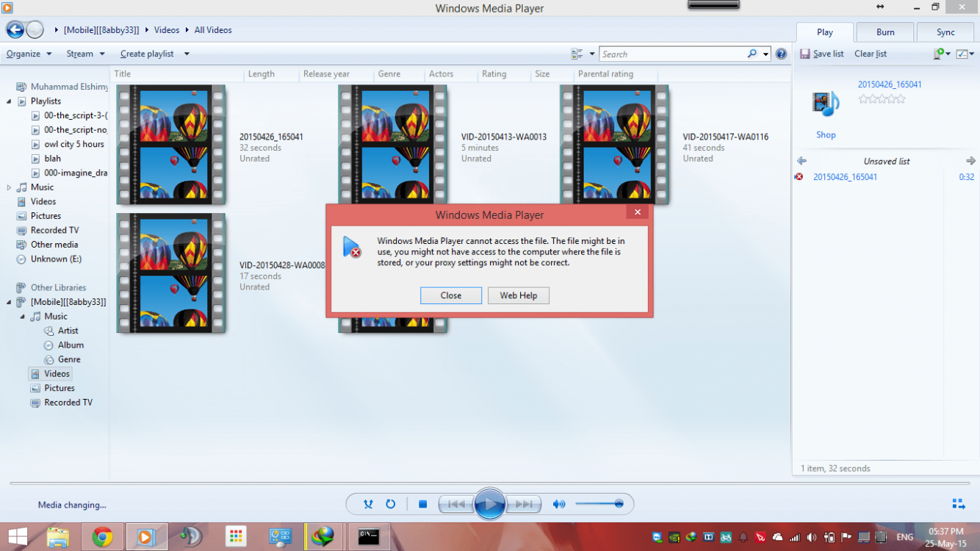Open the List options checkmark menu
Screen dimensions: 980x551
click(x=965, y=54)
